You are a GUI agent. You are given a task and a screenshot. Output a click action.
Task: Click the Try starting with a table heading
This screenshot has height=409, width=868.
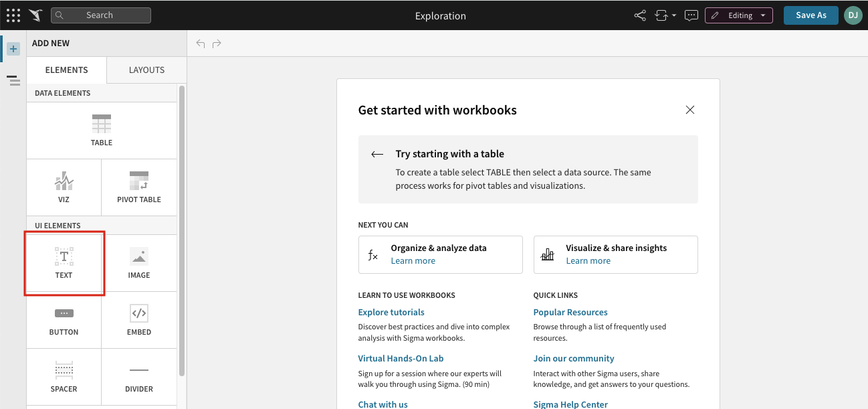click(x=450, y=154)
